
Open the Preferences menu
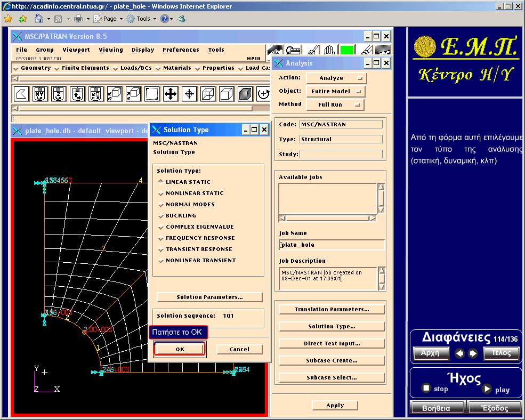tap(181, 50)
